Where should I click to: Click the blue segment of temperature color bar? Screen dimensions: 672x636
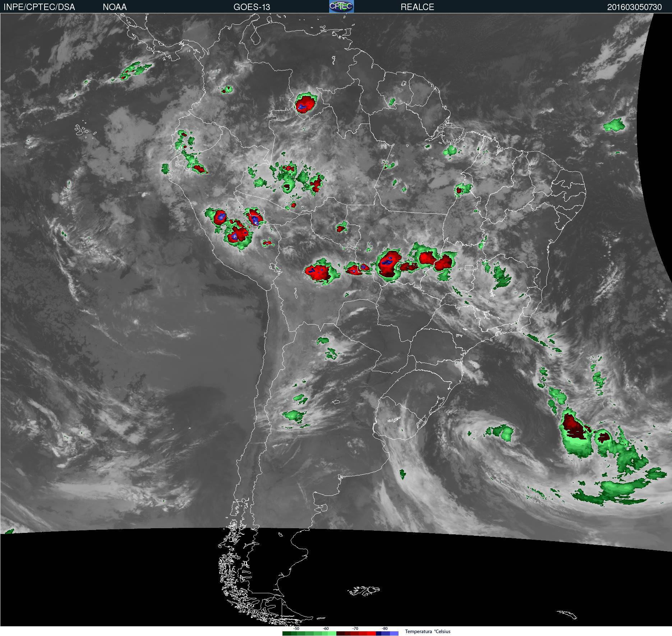pyautogui.click(x=387, y=633)
